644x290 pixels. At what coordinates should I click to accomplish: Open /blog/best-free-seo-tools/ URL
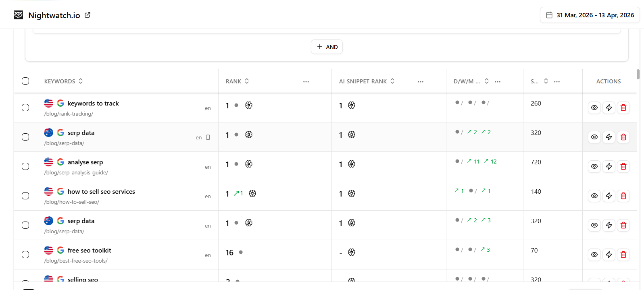tap(76, 261)
